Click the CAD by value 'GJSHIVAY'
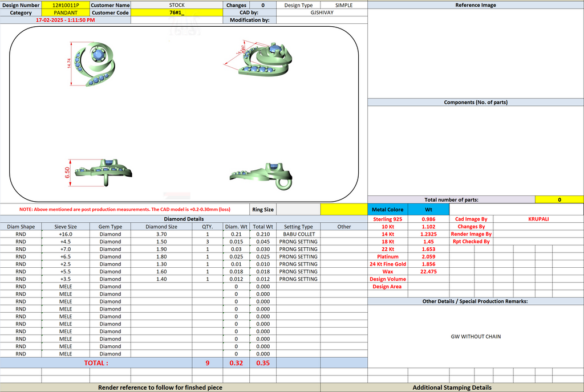The height and width of the screenshot is (392, 584). click(x=322, y=13)
